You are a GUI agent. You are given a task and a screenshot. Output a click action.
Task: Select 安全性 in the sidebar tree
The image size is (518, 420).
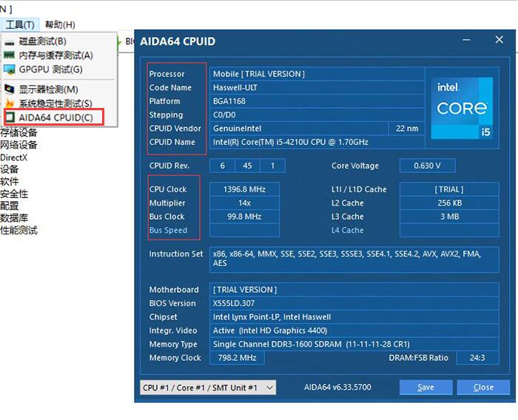(x=14, y=194)
